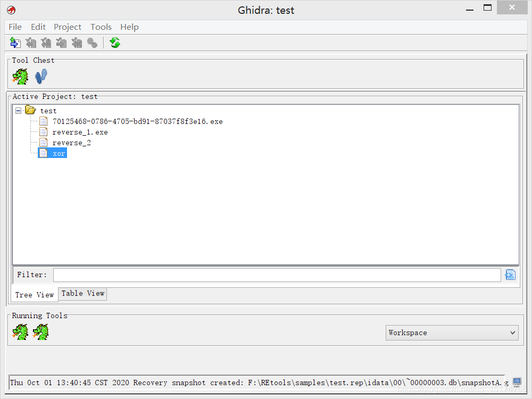Image resolution: width=532 pixels, height=399 pixels.
Task: Click the Update checked out file icon
Action: (46, 43)
